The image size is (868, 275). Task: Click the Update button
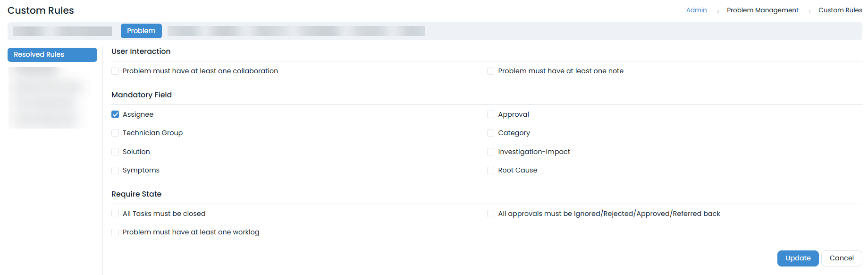(798, 258)
